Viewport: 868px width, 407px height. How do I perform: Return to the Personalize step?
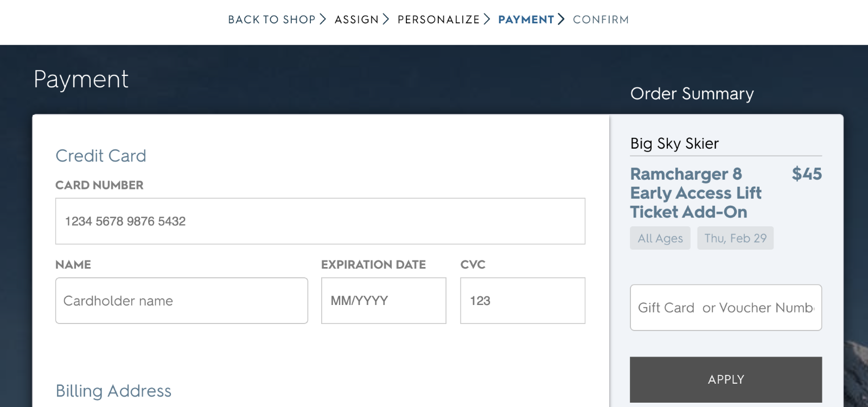pyautogui.click(x=438, y=20)
